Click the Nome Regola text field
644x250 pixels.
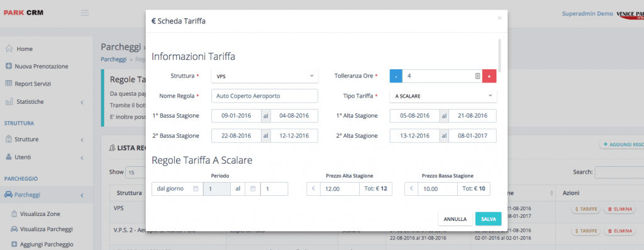tap(265, 96)
